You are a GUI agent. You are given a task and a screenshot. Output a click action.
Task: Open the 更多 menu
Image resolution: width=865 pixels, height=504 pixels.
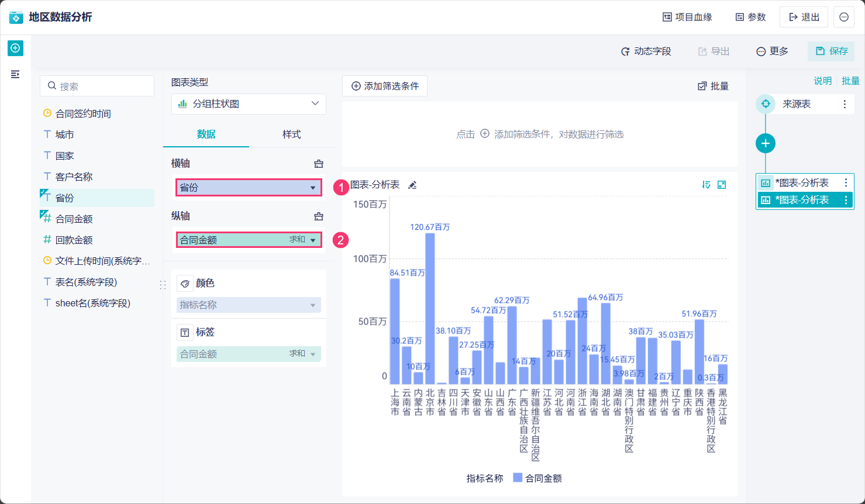pos(772,51)
